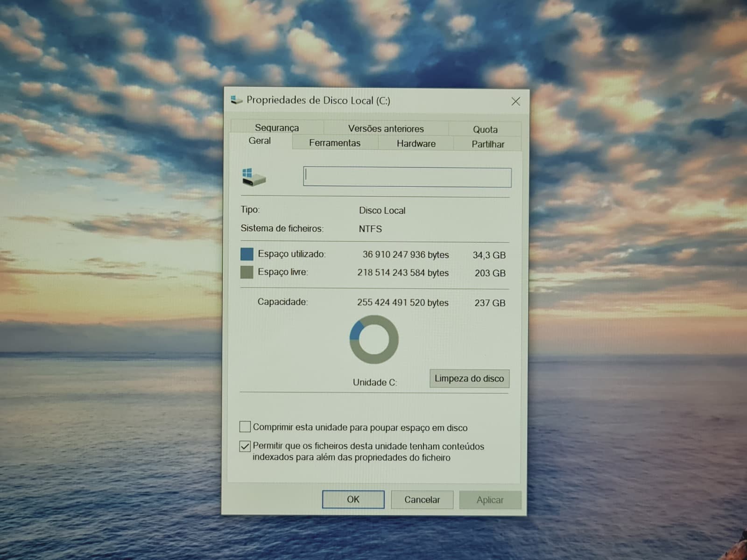This screenshot has width=747, height=560.
Task: Click the "NTFS" file system value
Action: [370, 229]
